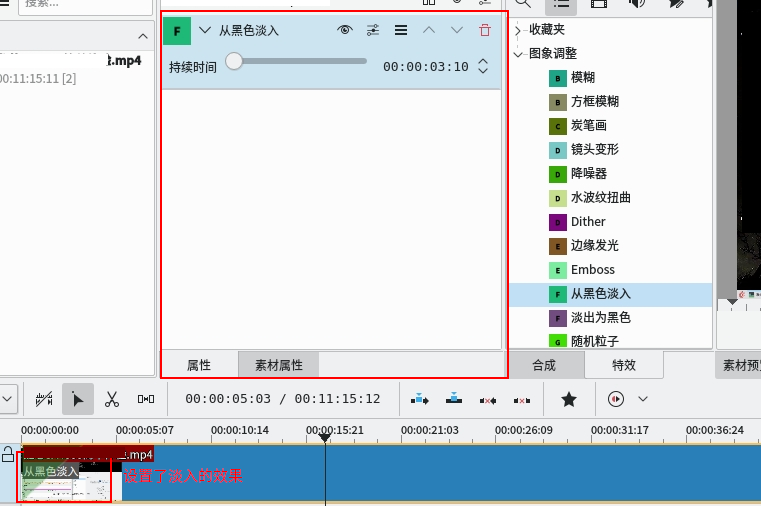This screenshot has height=506, width=761.
Task: Select the 边缘发光 effect in list
Action: (594, 246)
